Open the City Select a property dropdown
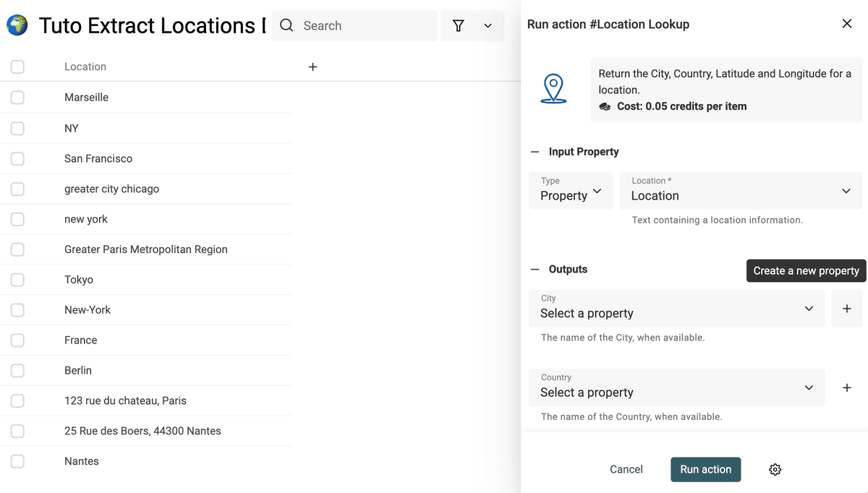This screenshot has width=868, height=493. 677,309
